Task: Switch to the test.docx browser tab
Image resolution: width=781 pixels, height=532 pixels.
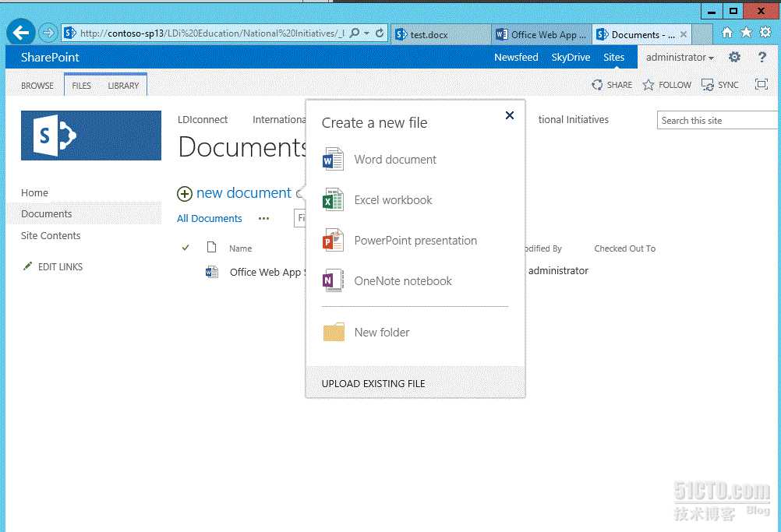Action: click(441, 34)
